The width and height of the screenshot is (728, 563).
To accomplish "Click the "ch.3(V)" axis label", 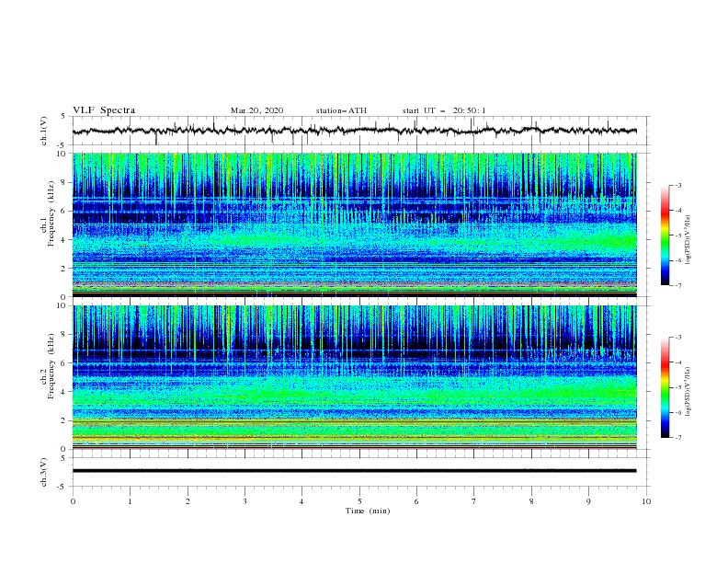I will 44,472.
